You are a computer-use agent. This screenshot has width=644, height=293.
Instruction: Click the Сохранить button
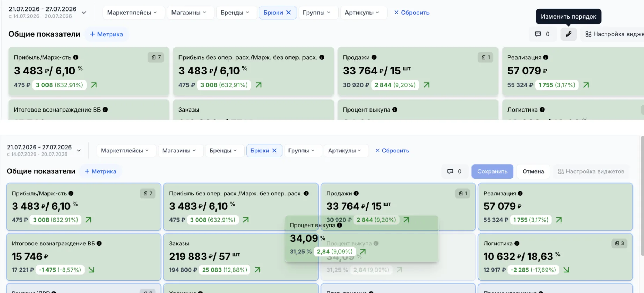point(492,171)
